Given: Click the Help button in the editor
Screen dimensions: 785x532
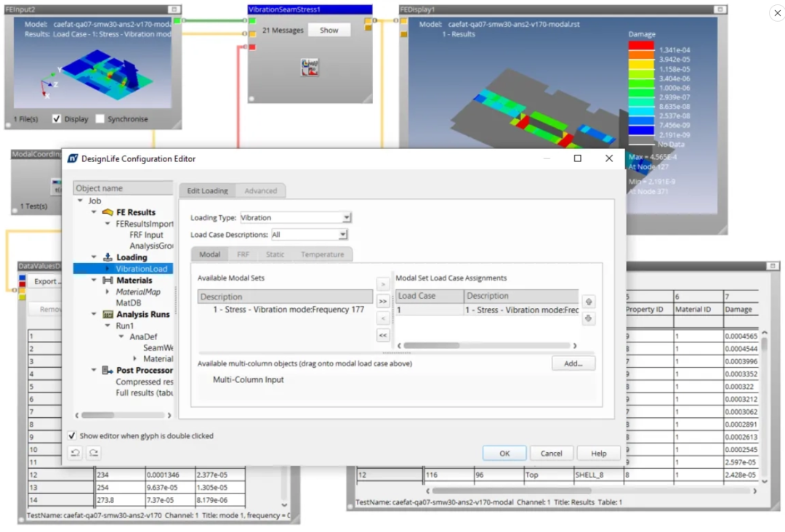Looking at the screenshot, I should pyautogui.click(x=598, y=454).
